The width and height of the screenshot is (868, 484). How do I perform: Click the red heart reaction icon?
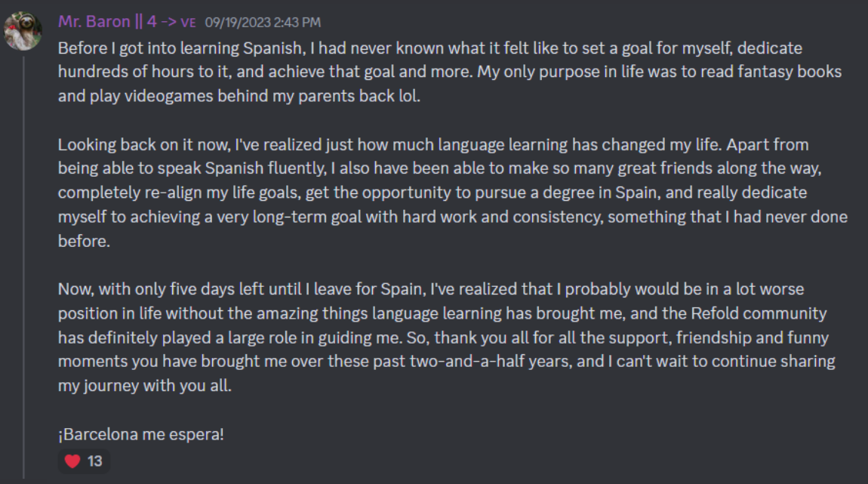click(x=72, y=461)
